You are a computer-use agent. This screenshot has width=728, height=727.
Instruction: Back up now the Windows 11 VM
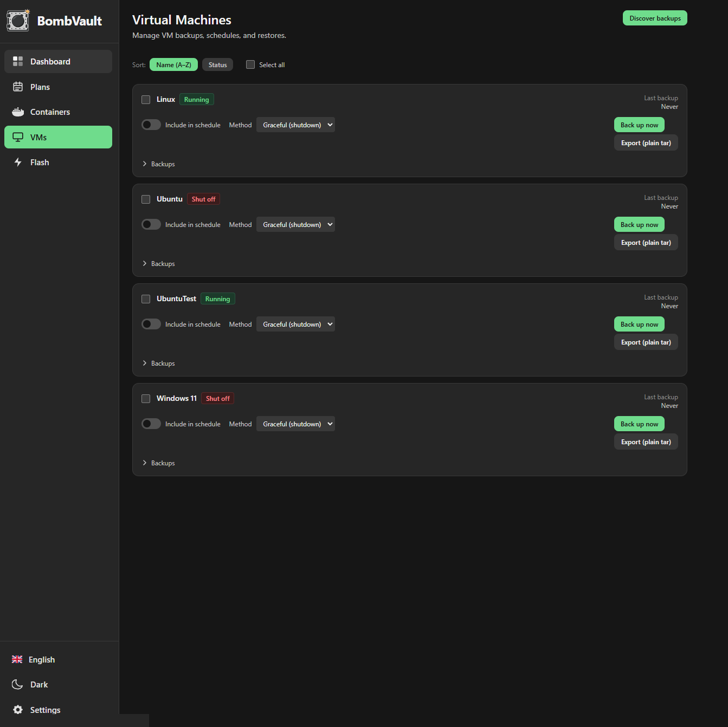(639, 424)
